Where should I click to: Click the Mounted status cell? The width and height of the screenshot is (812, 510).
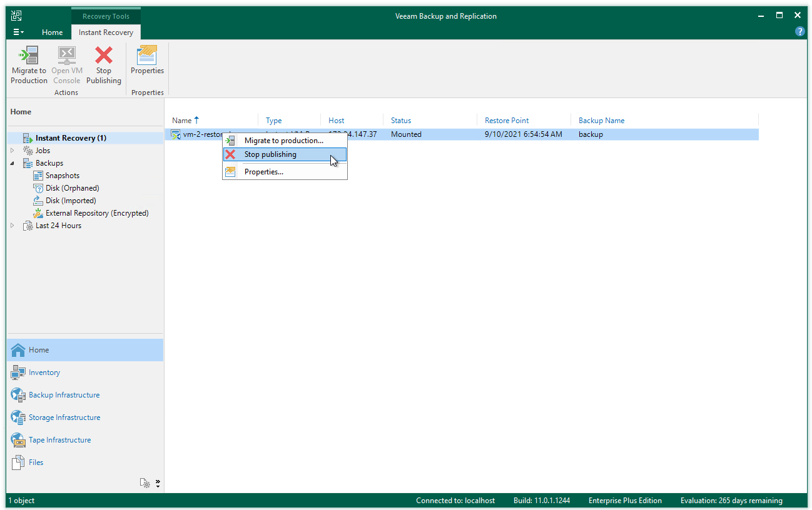pos(406,134)
